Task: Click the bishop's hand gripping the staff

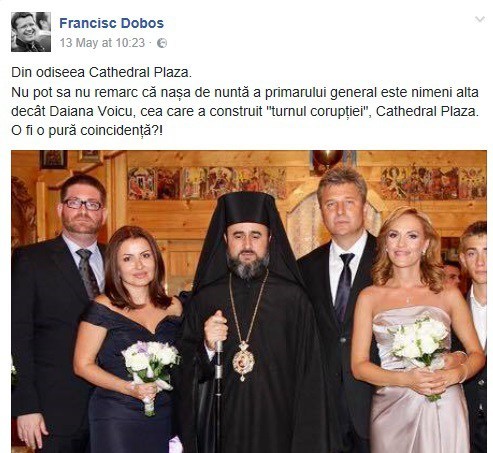Action: coord(216,329)
